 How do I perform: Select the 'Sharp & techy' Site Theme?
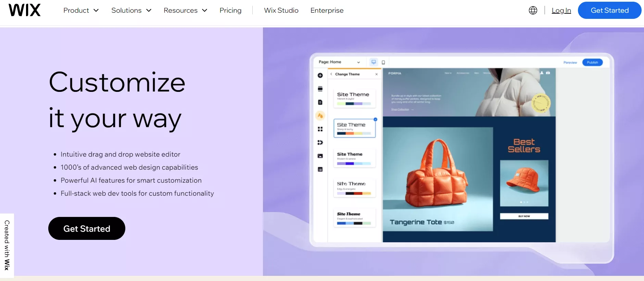[x=354, y=128]
